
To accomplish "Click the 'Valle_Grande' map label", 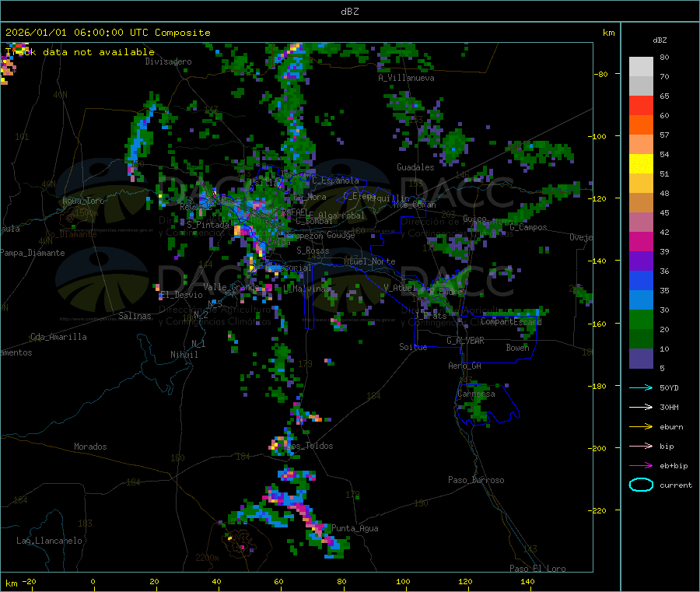I will [231, 287].
